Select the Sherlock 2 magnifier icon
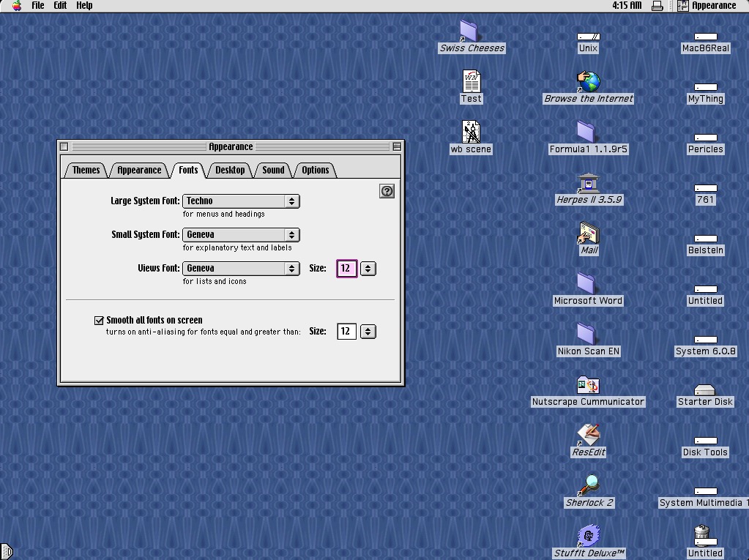749x560 pixels. pyautogui.click(x=589, y=485)
